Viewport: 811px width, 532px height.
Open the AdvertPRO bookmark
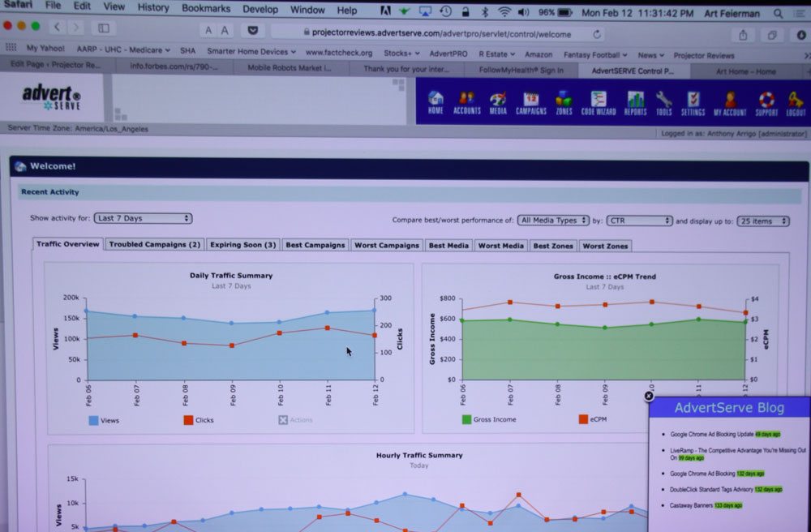click(448, 54)
